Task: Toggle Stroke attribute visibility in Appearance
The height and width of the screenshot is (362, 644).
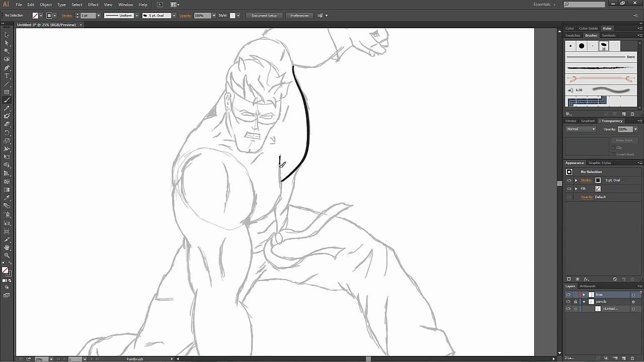Action: [569, 180]
